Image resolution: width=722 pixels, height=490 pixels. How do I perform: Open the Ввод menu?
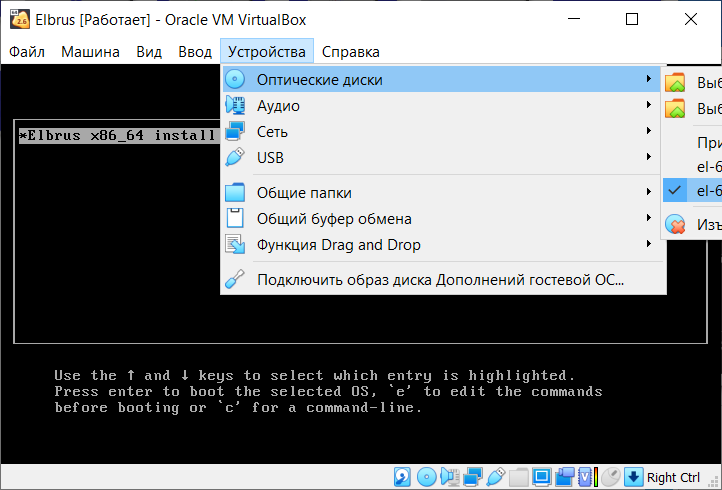click(195, 52)
